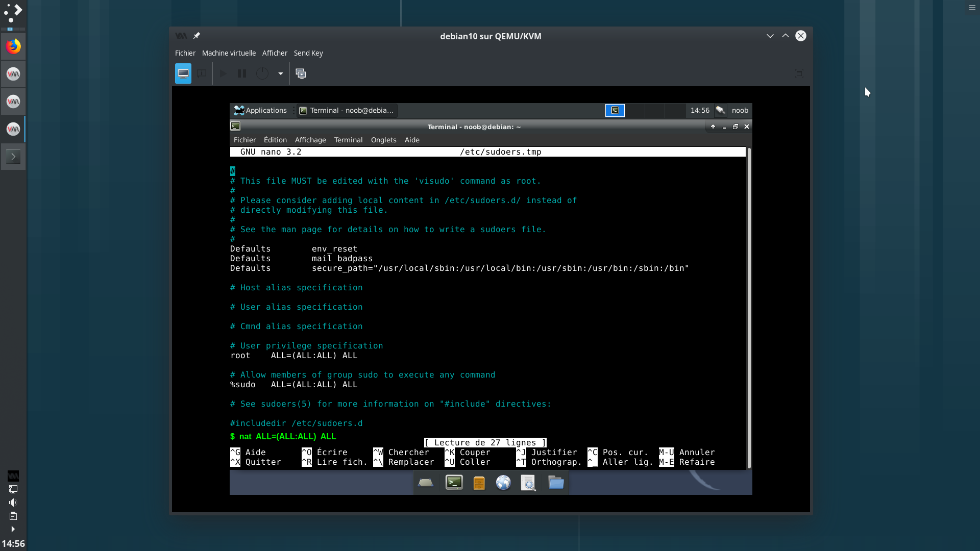Click the '[ Lecture de 27 lignes ]' status
This screenshot has width=980, height=551.
pyautogui.click(x=485, y=443)
